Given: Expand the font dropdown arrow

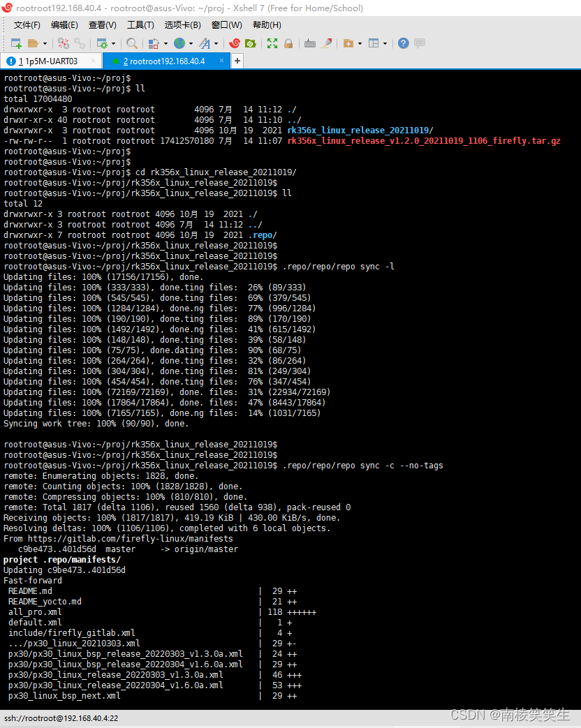Looking at the screenshot, I should coord(216,43).
